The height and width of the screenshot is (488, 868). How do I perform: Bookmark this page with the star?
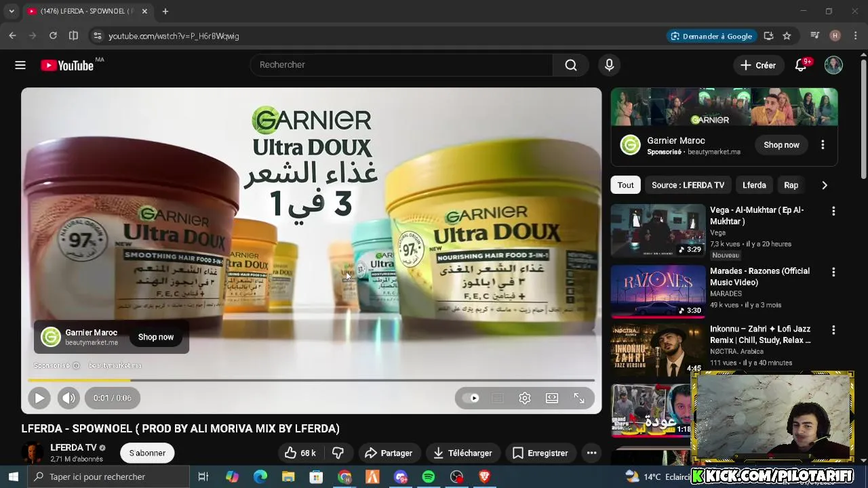(x=787, y=36)
